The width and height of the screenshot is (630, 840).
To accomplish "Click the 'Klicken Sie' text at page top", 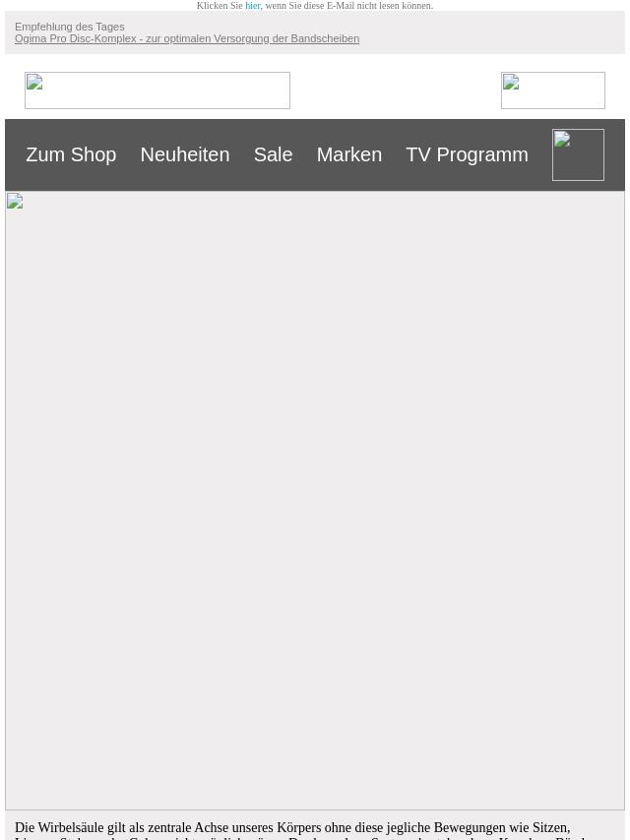I will click(x=220, y=6).
